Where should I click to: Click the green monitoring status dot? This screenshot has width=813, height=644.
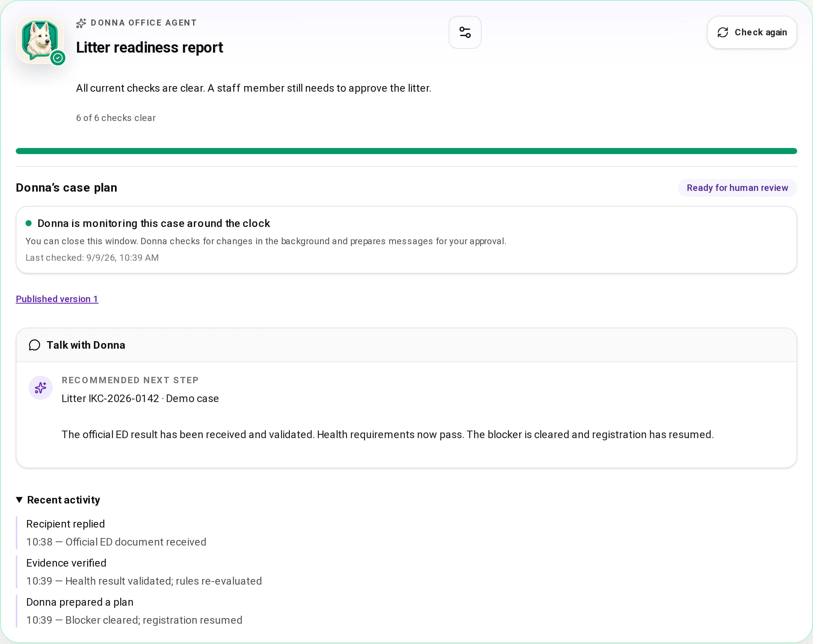(x=29, y=223)
